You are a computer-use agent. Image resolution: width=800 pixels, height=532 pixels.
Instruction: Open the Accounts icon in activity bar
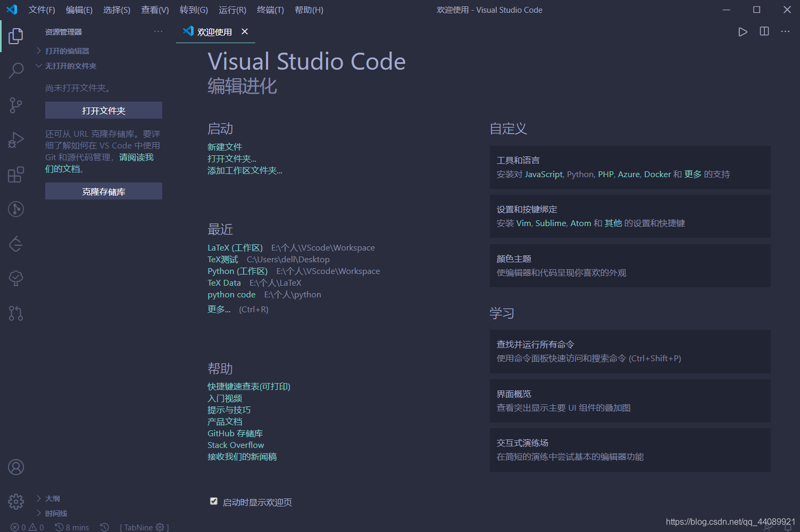16,467
